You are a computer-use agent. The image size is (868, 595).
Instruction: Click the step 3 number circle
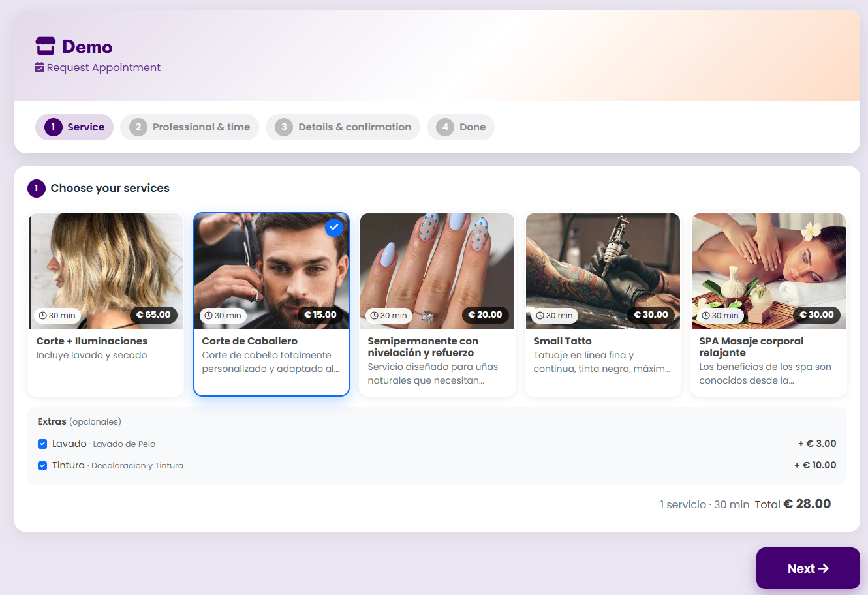point(284,127)
